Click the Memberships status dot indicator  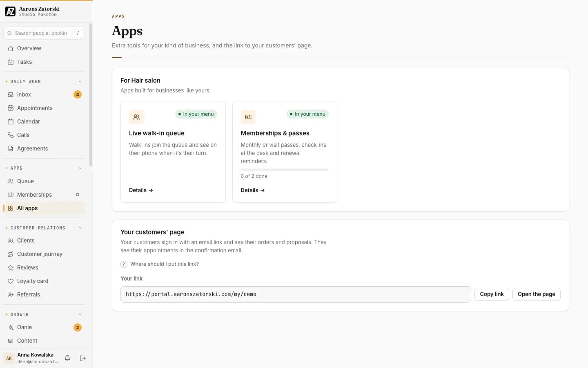(x=78, y=195)
